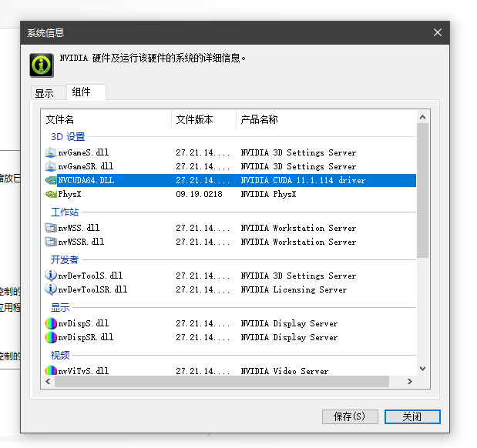Click the nvWSSR.dll workstation icon
Screen dimensions: 477x448
pyautogui.click(x=51, y=242)
